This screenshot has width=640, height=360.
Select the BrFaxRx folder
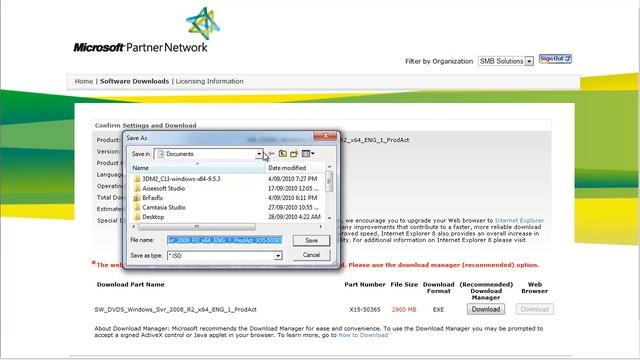[153, 198]
